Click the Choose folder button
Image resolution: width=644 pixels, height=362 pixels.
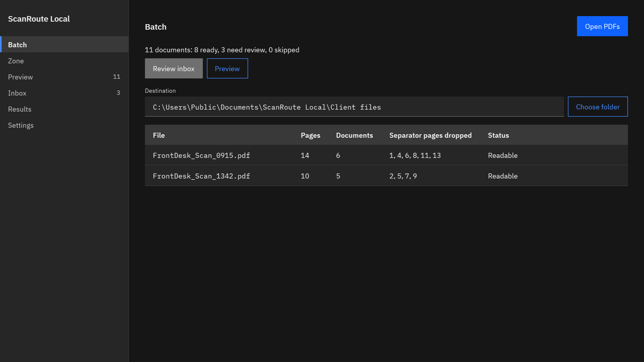pos(598,107)
